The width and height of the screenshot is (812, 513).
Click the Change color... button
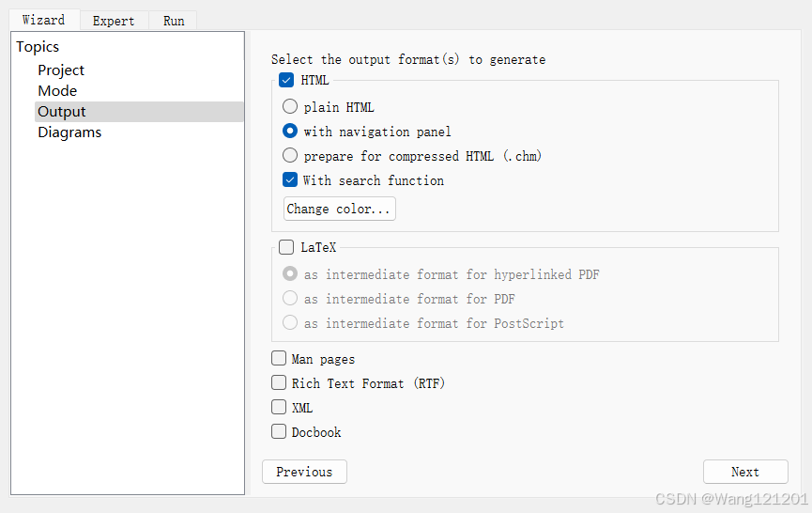339,209
